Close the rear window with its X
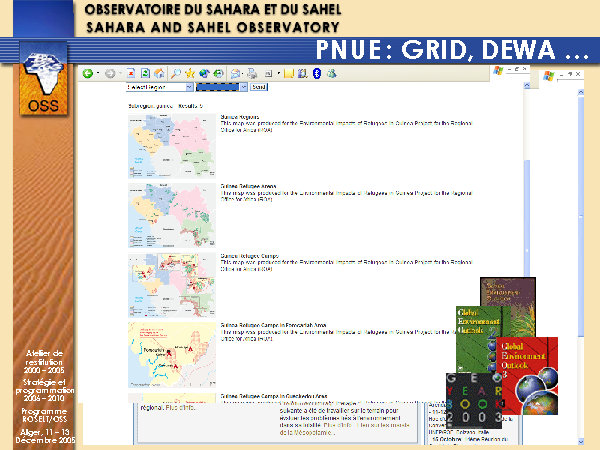This screenshot has width=600, height=450. click(578, 74)
